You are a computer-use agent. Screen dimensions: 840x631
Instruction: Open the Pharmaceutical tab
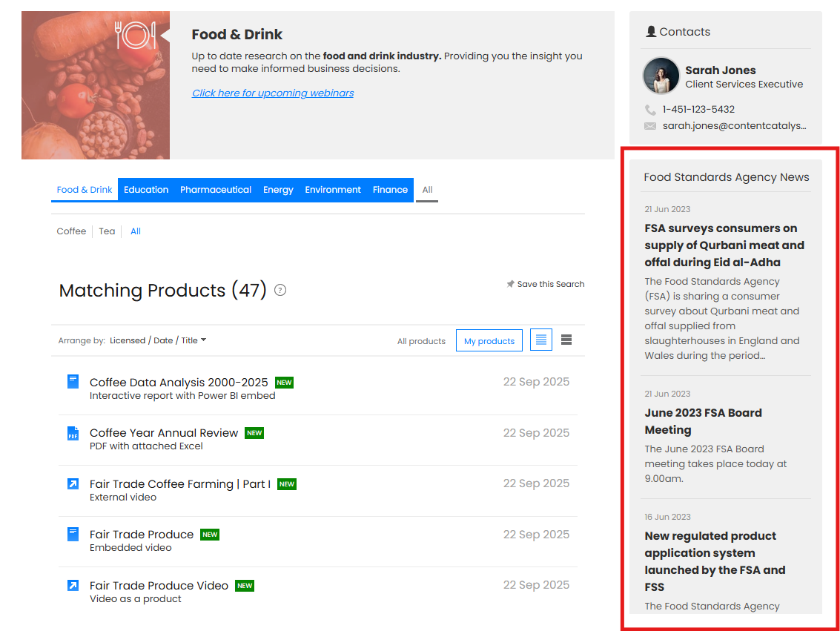215,190
